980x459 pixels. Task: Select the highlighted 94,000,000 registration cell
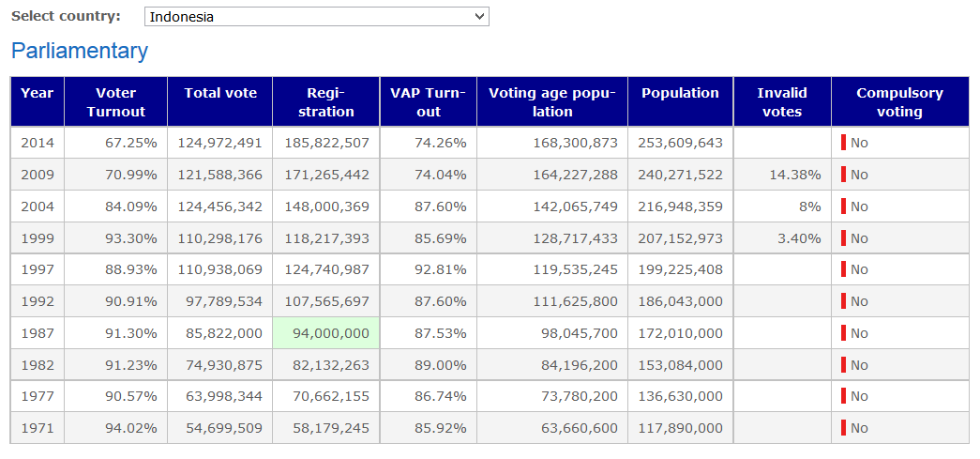326,333
